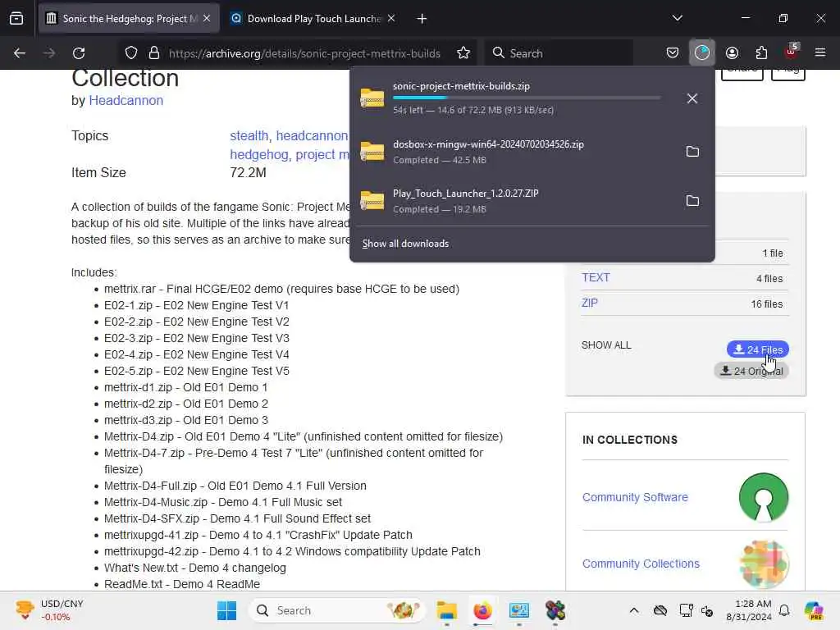This screenshot has width=840, height=630.
Task: Open the display connection tray icon
Action: tap(686, 610)
